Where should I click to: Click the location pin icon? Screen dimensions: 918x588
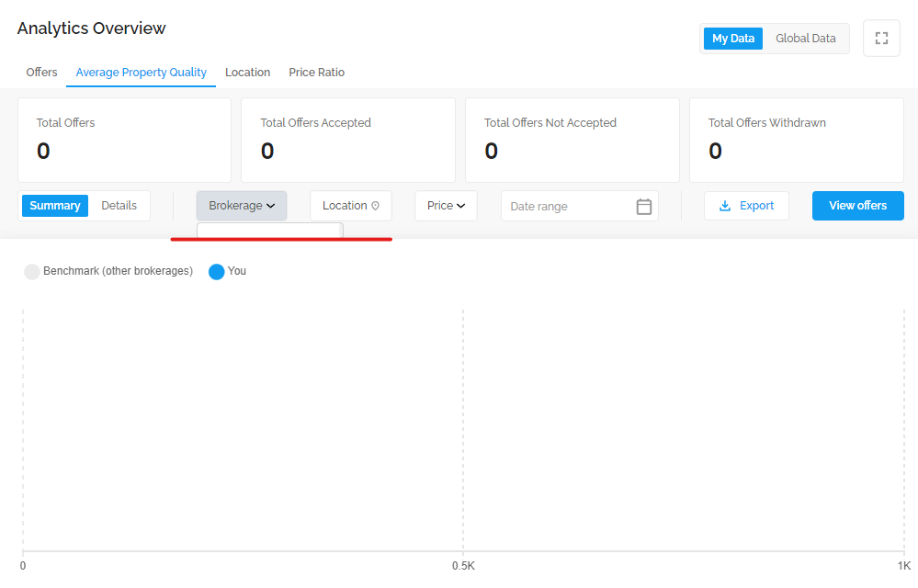pyautogui.click(x=375, y=206)
